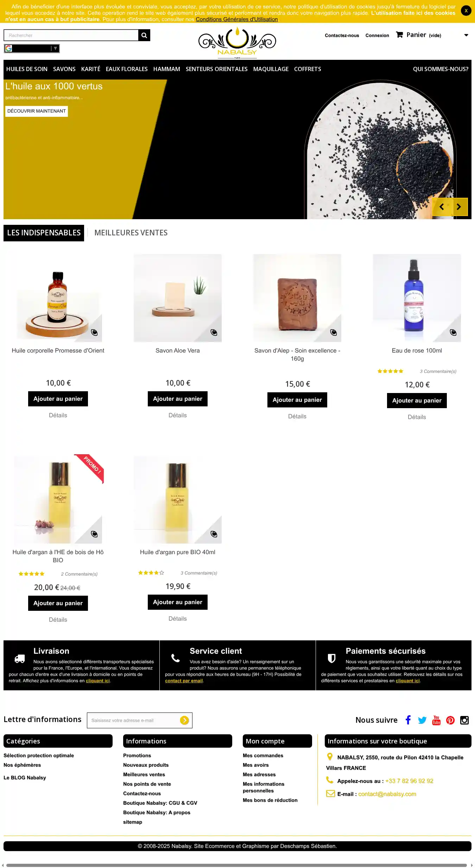
Task: Submit newsletter with yellow arrow button
Action: 184,720
